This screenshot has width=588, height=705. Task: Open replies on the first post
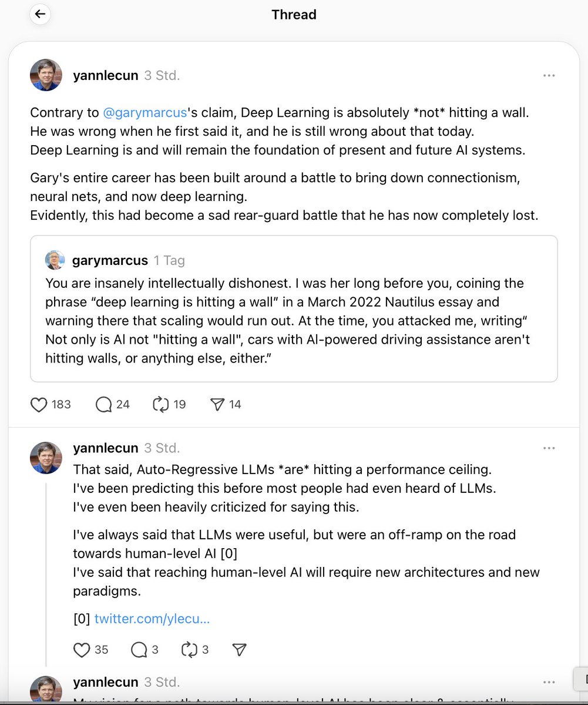click(103, 404)
